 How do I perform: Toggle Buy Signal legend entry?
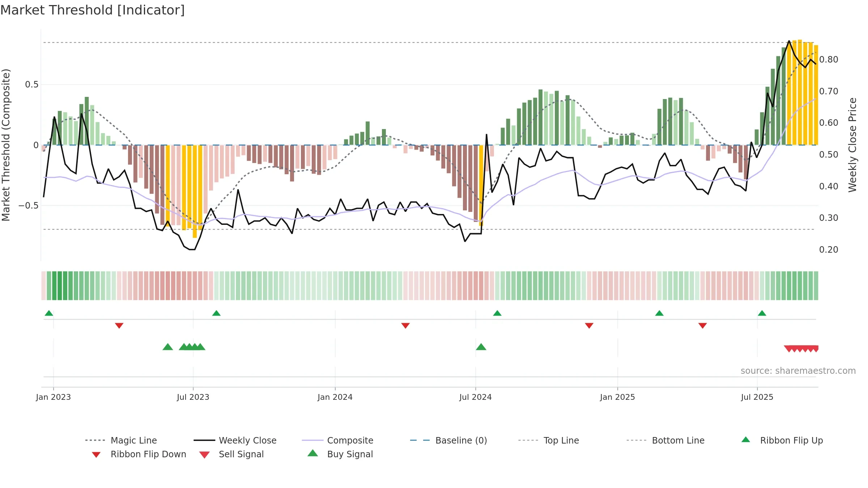(x=340, y=454)
